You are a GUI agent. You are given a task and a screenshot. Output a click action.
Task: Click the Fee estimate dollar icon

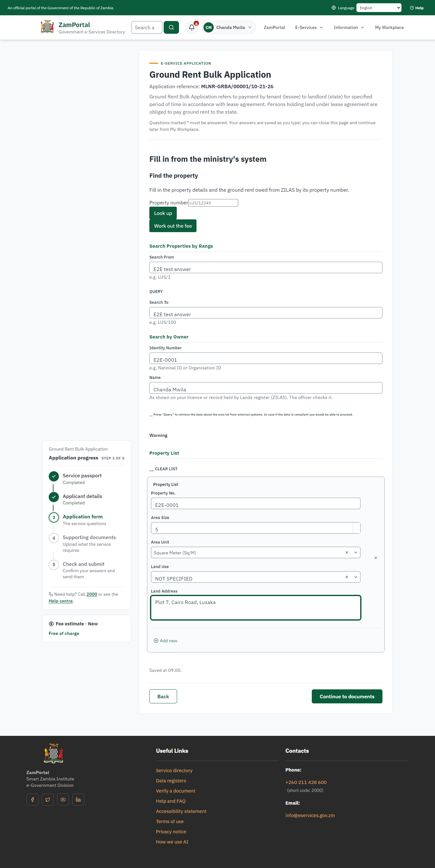tap(51, 624)
